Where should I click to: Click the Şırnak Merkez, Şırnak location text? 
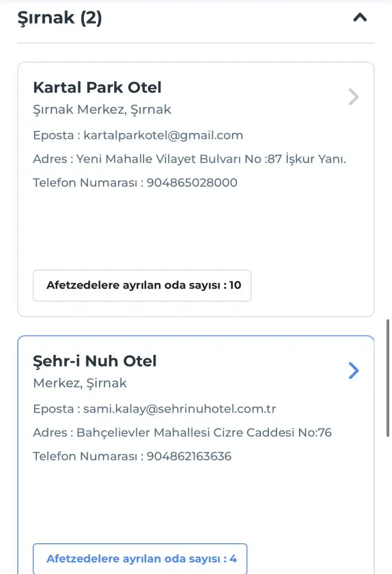(102, 110)
